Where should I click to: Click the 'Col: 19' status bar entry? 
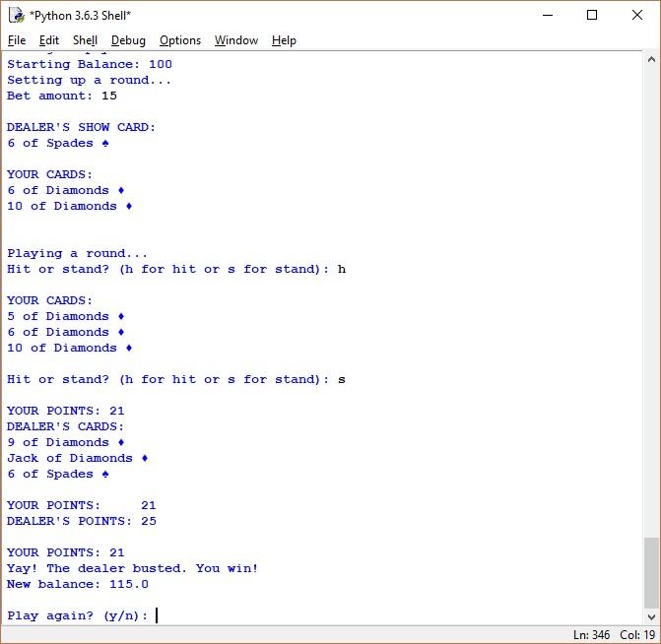tap(637, 635)
